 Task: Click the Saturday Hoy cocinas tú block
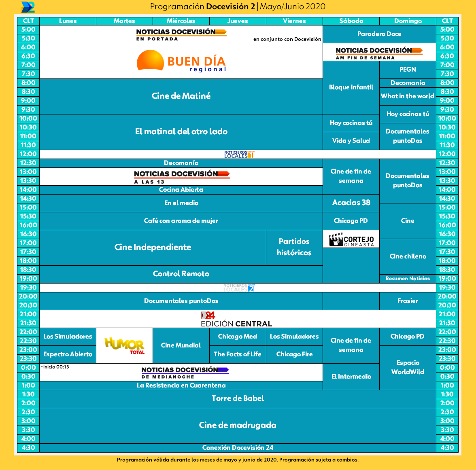351,123
